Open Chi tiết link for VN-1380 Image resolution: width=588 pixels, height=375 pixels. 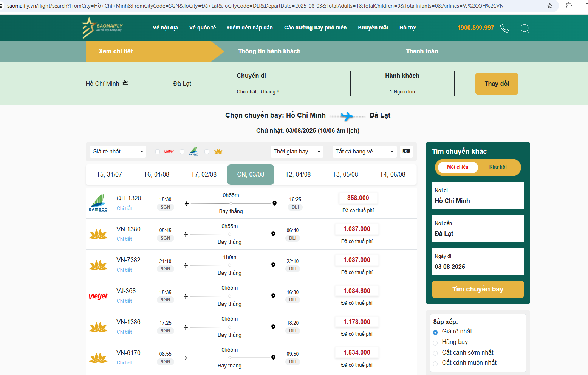[124, 239]
